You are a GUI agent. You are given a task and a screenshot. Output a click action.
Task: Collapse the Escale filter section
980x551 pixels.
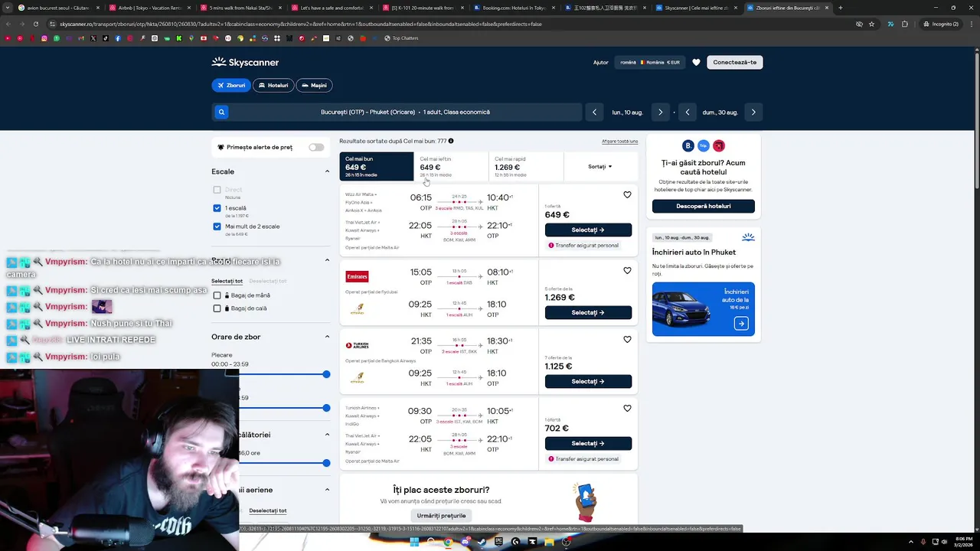point(327,171)
